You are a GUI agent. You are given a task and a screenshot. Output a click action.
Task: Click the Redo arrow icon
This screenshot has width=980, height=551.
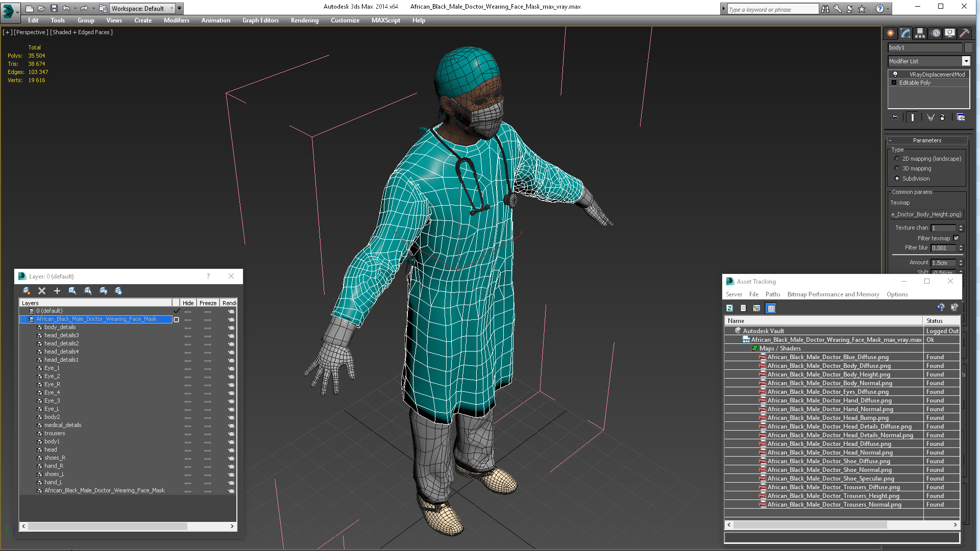click(x=84, y=9)
